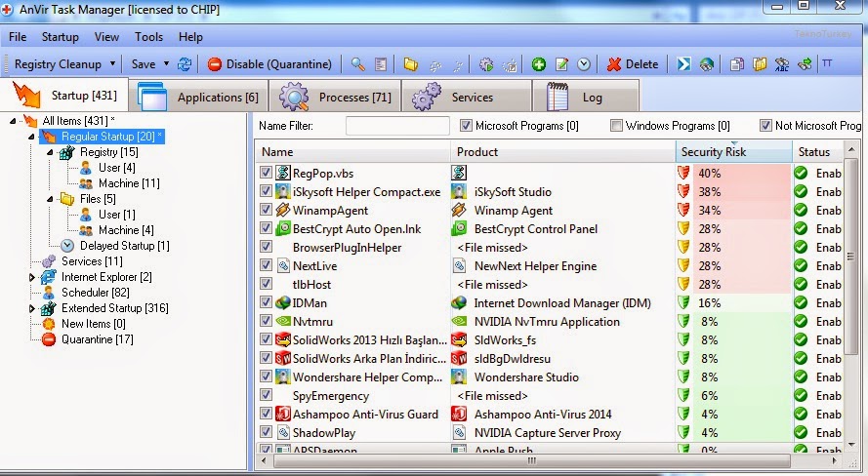Toggle the Windows Programs [0] checkbox
This screenshot has height=476, width=868.
click(616, 126)
